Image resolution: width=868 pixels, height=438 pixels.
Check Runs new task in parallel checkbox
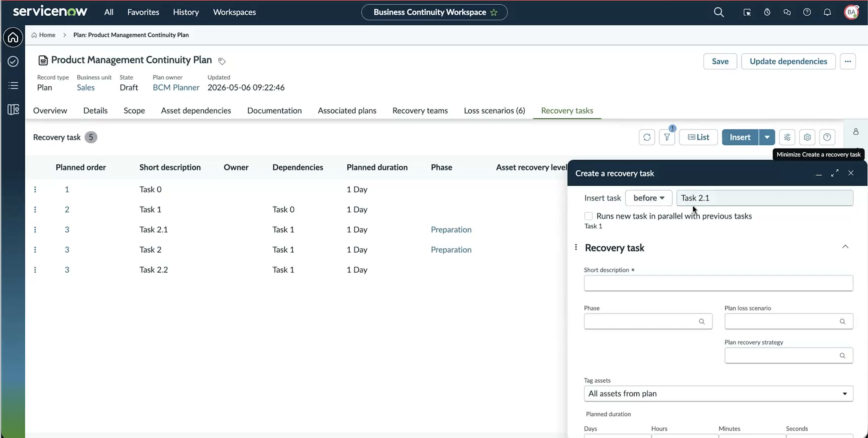[x=588, y=216]
